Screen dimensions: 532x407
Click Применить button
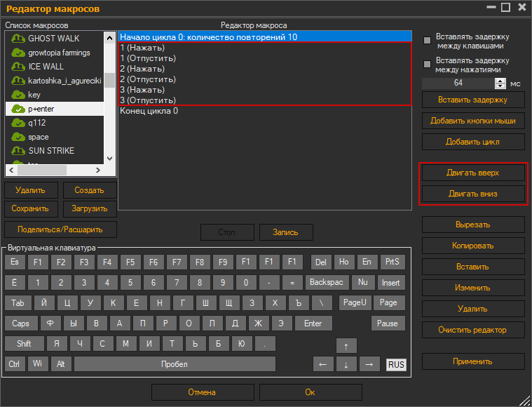pyautogui.click(x=473, y=362)
